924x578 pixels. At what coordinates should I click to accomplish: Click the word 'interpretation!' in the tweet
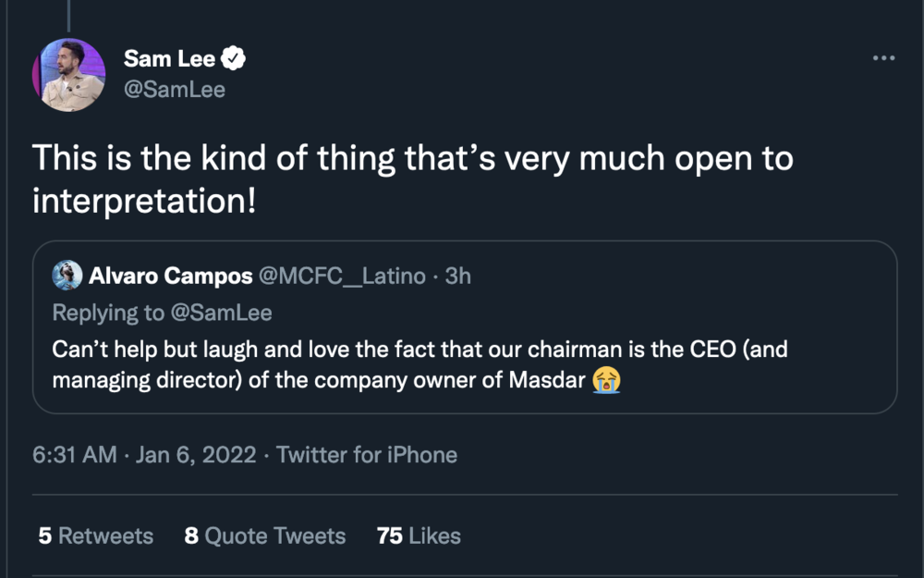pyautogui.click(x=144, y=200)
